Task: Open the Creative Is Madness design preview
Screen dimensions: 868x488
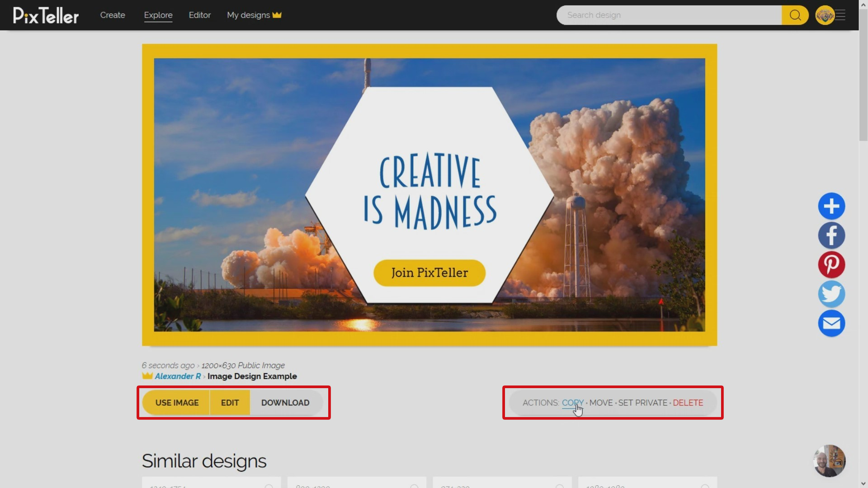Action: (x=429, y=195)
